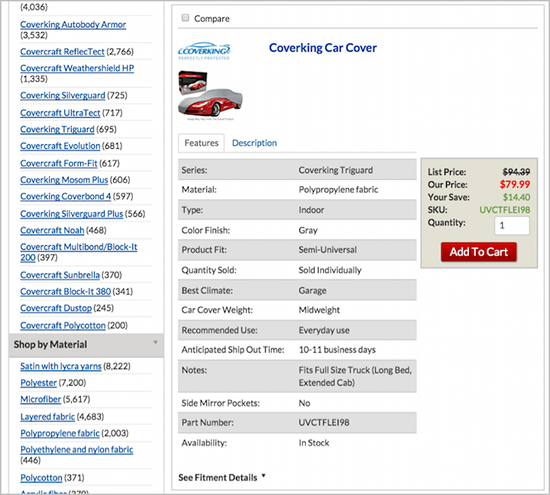
Task: Filter by Microfiber material
Action: 40,399
